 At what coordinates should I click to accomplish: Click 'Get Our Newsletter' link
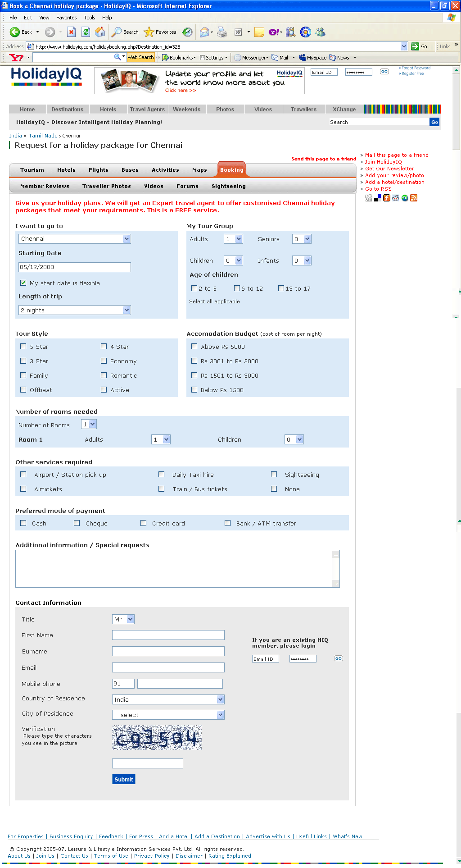point(389,169)
